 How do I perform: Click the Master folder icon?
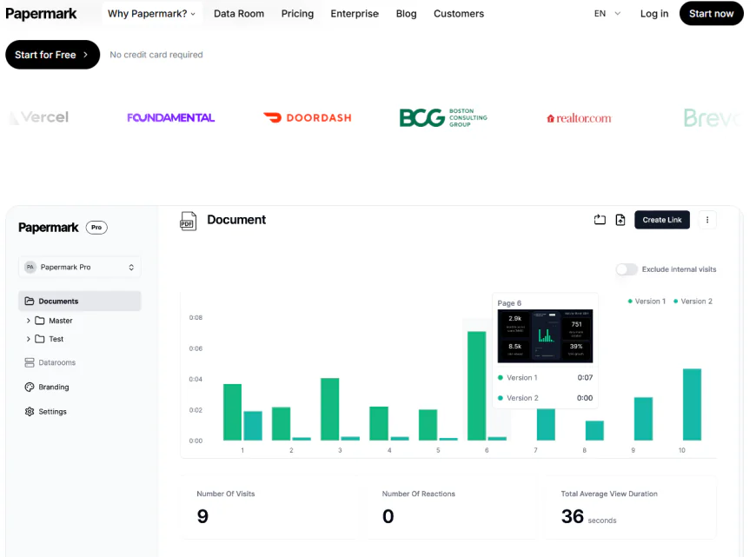tap(40, 321)
